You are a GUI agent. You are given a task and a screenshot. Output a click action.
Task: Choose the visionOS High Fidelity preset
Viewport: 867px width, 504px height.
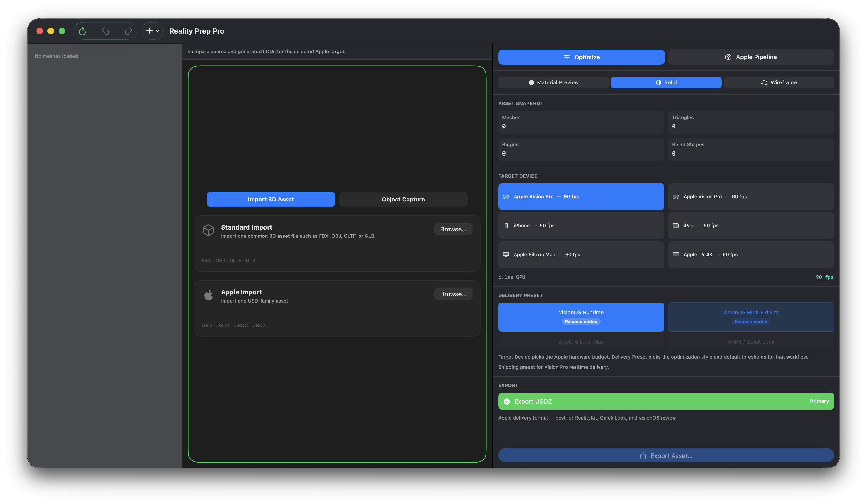751,317
